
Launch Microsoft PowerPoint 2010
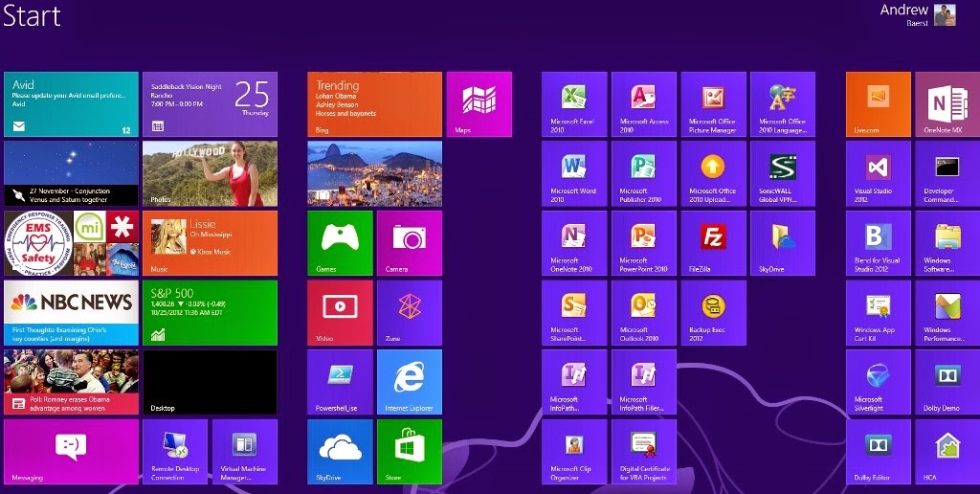coord(644,243)
